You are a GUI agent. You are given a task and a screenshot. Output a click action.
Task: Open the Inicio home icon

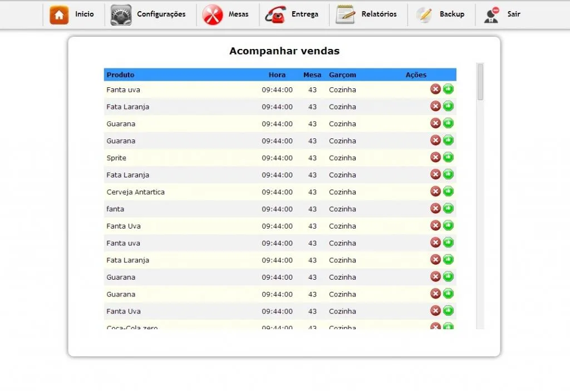click(x=59, y=14)
